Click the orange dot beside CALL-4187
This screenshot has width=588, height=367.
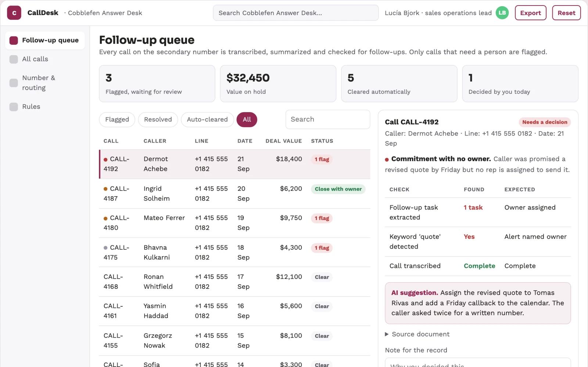pyautogui.click(x=105, y=189)
